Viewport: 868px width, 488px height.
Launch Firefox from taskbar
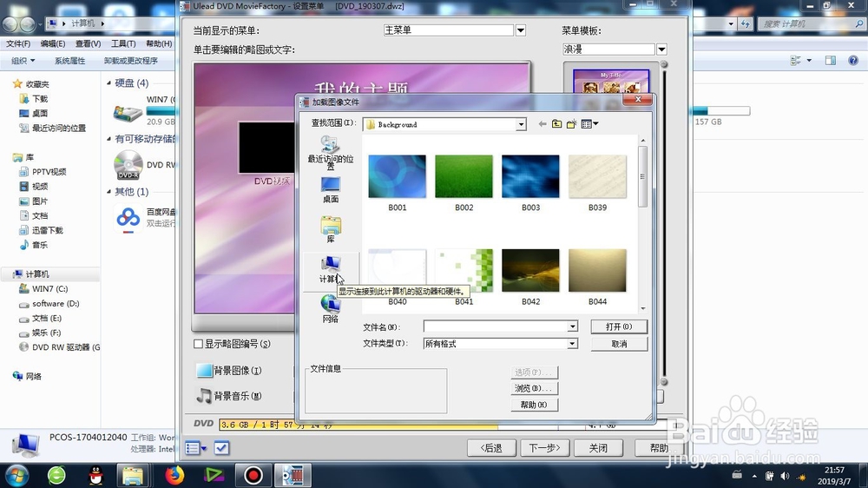(174, 475)
